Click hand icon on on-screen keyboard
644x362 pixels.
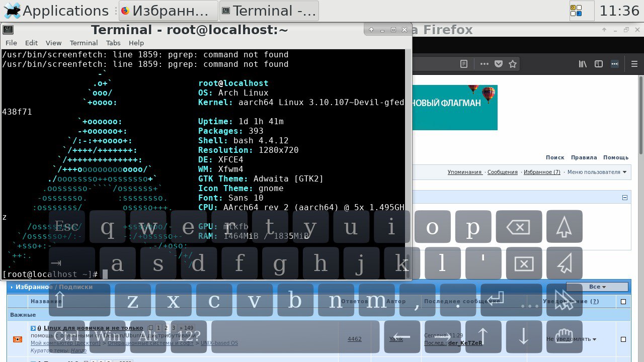(564, 337)
